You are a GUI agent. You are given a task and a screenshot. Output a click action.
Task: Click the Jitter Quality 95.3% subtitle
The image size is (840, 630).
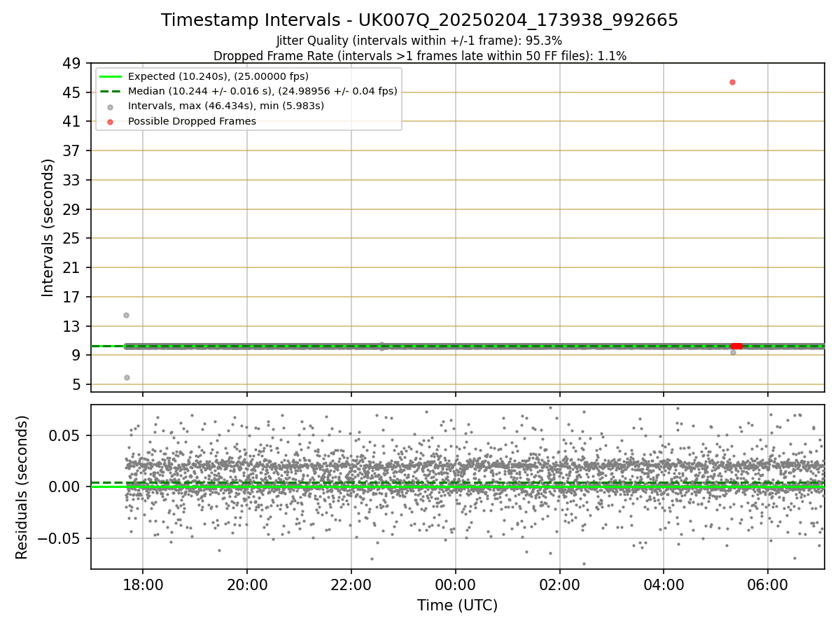pos(419,41)
